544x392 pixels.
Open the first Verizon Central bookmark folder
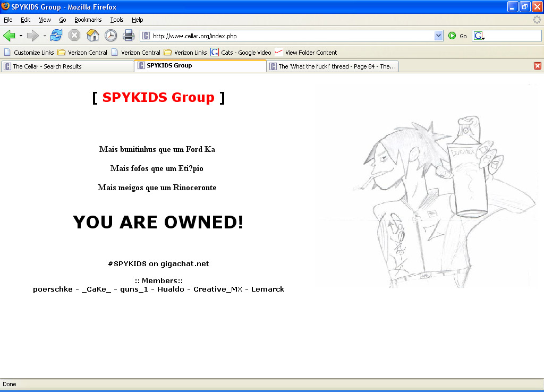(x=82, y=53)
